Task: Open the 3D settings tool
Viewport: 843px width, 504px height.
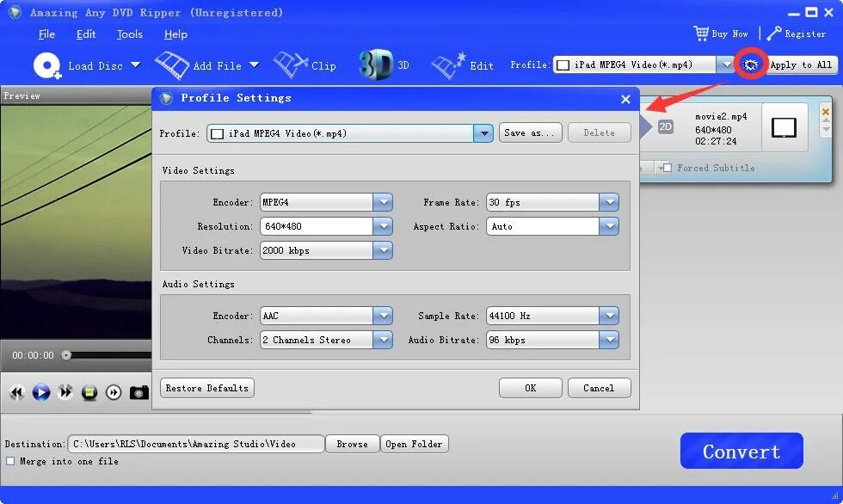Action: click(x=384, y=65)
